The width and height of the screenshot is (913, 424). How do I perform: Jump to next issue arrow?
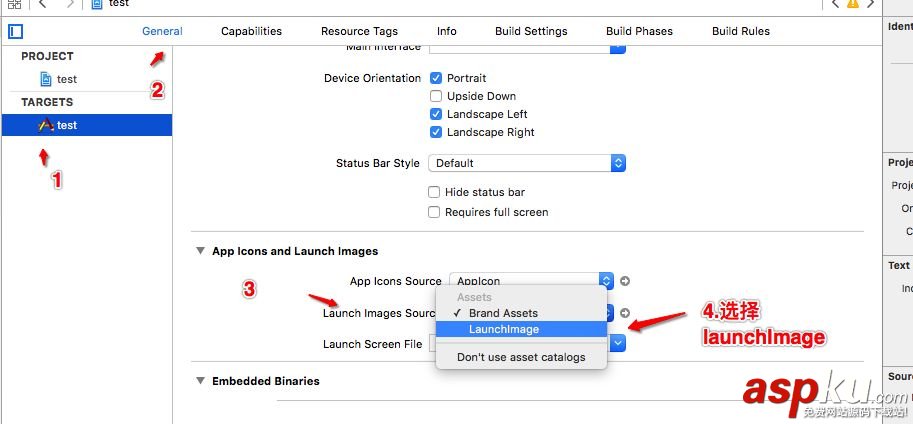point(868,4)
